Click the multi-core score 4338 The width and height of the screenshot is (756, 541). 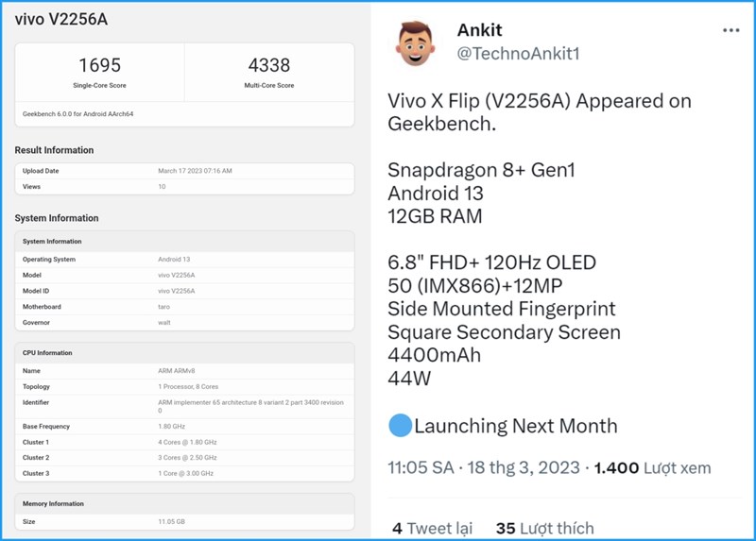click(x=269, y=65)
